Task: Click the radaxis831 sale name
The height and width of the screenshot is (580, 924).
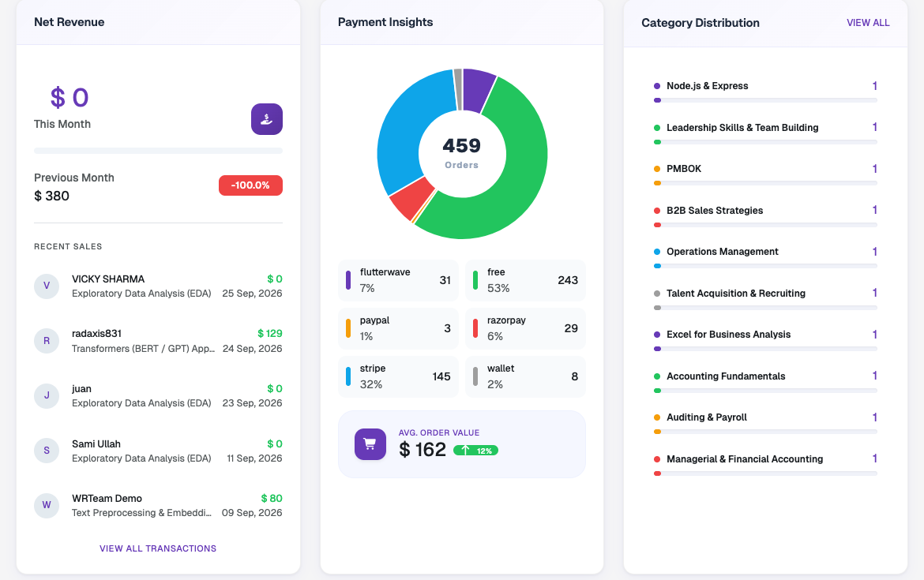Action: click(96, 334)
